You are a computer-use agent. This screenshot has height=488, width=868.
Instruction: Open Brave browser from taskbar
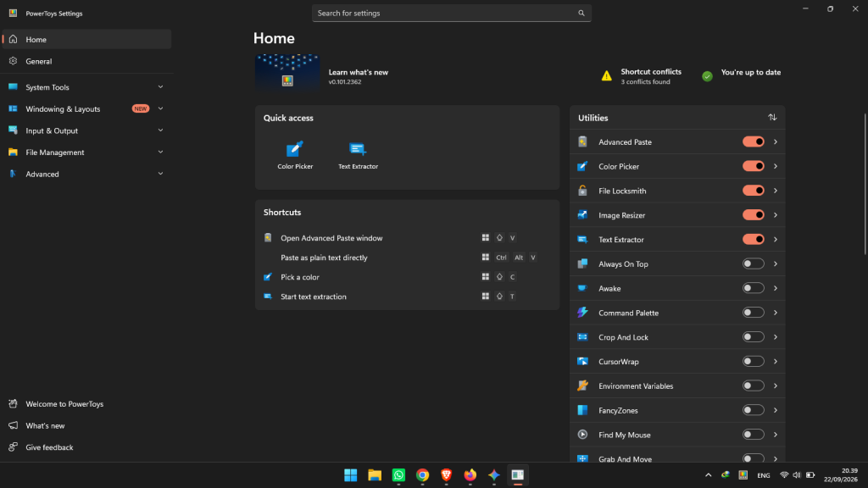click(x=446, y=474)
